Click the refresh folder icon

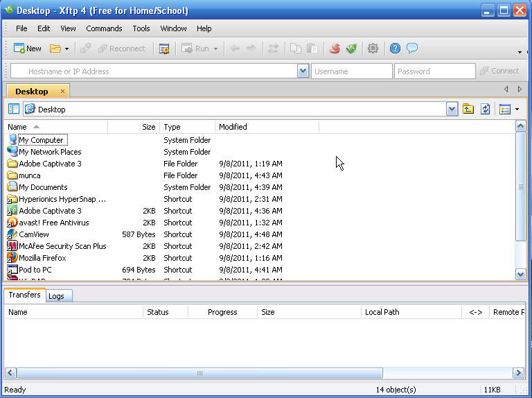coord(485,109)
